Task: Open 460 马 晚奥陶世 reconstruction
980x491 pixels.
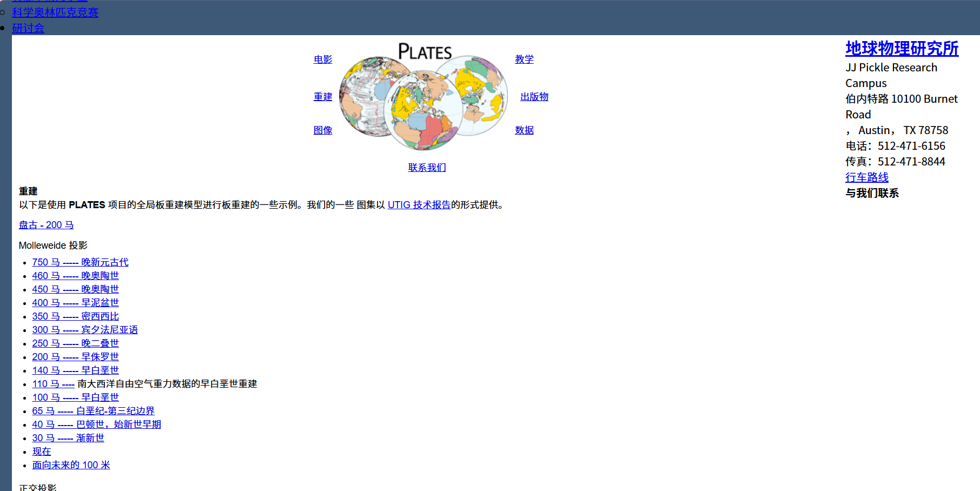Action: (75, 276)
